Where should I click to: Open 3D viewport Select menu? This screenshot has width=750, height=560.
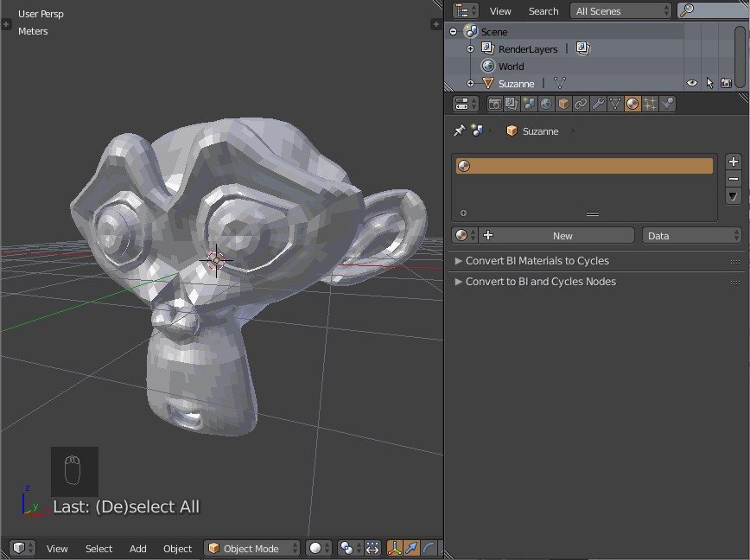(x=99, y=549)
